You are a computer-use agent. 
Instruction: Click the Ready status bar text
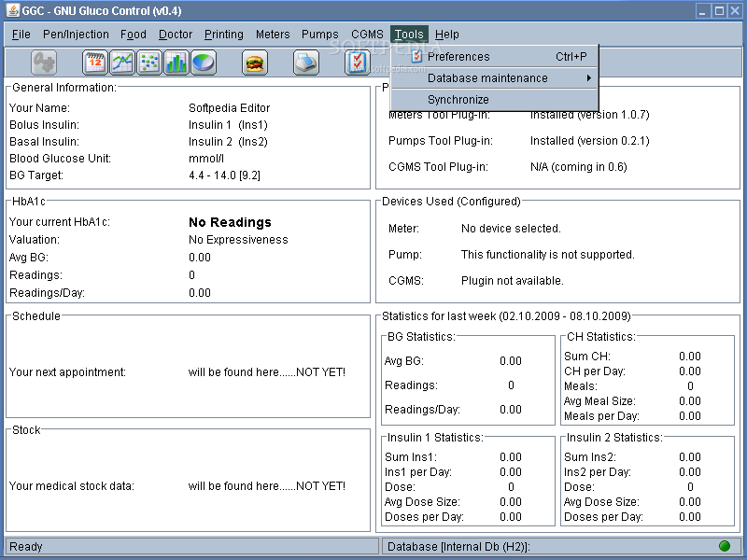[x=26, y=546]
